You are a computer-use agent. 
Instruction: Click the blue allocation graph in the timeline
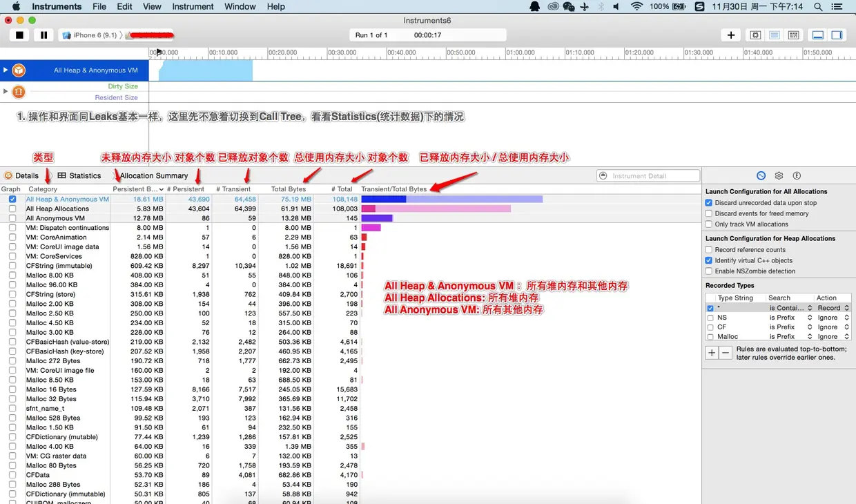coord(206,70)
